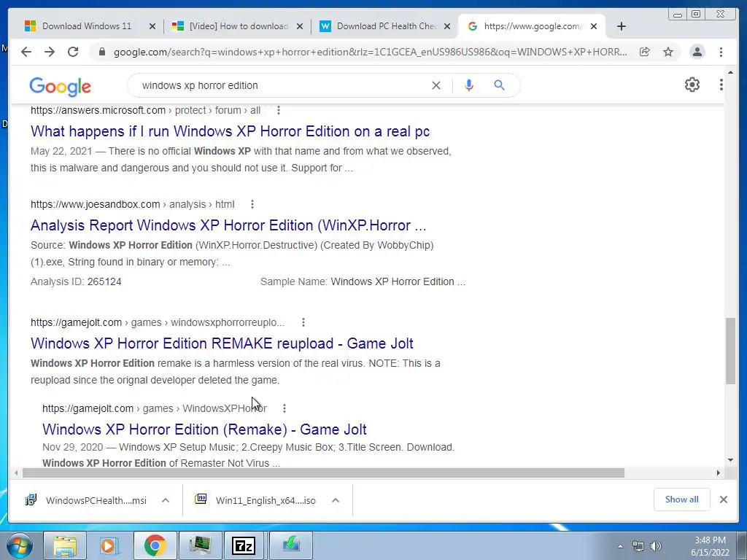This screenshot has width=747, height=560.
Task: Open options for gamejolt windowsxphorrorreuplo result
Action: [x=303, y=322]
